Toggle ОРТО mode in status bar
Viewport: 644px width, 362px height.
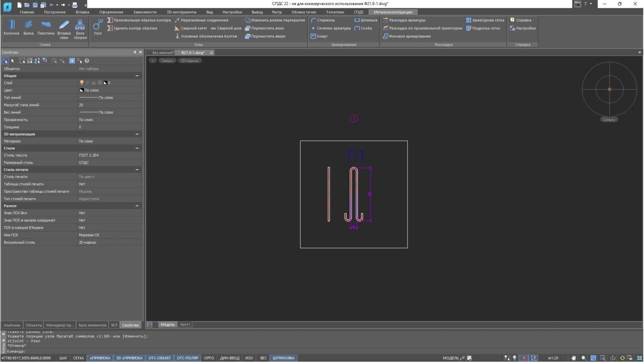(209, 358)
